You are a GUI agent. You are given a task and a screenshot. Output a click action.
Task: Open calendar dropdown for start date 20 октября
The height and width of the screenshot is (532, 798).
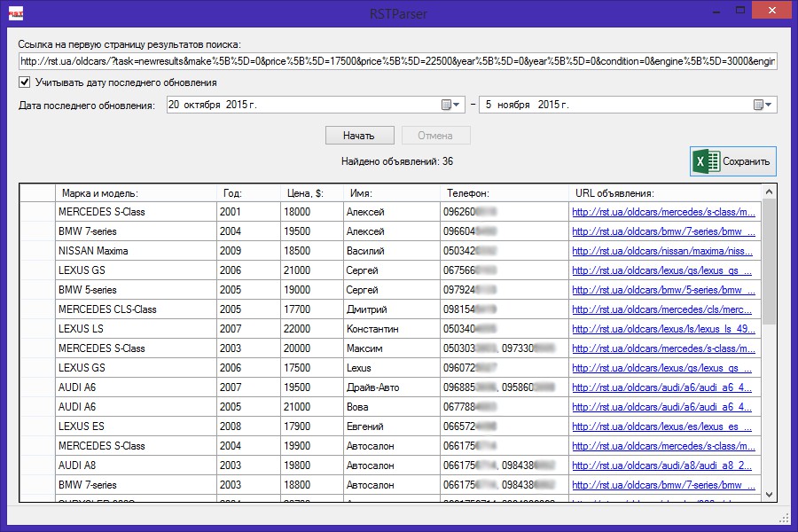point(452,105)
